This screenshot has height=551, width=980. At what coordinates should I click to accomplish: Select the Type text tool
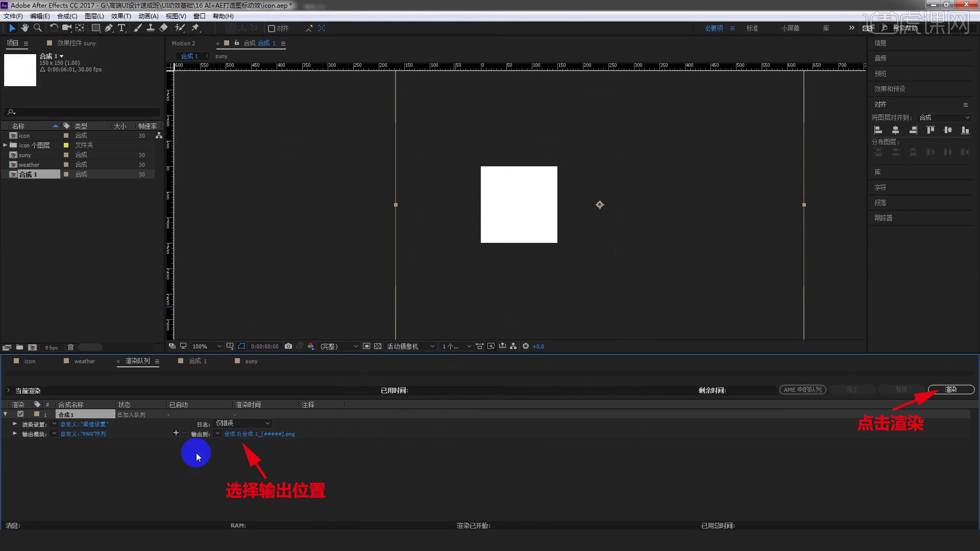[121, 28]
